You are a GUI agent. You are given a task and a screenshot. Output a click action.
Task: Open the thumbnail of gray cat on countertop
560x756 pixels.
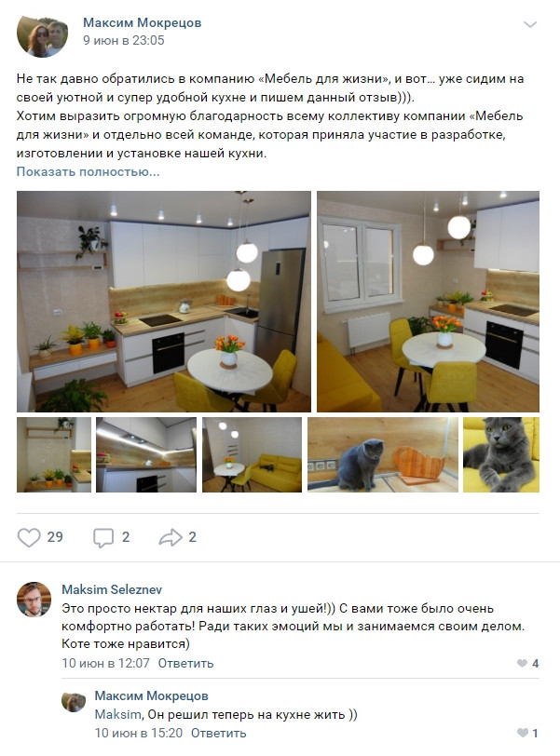click(383, 454)
